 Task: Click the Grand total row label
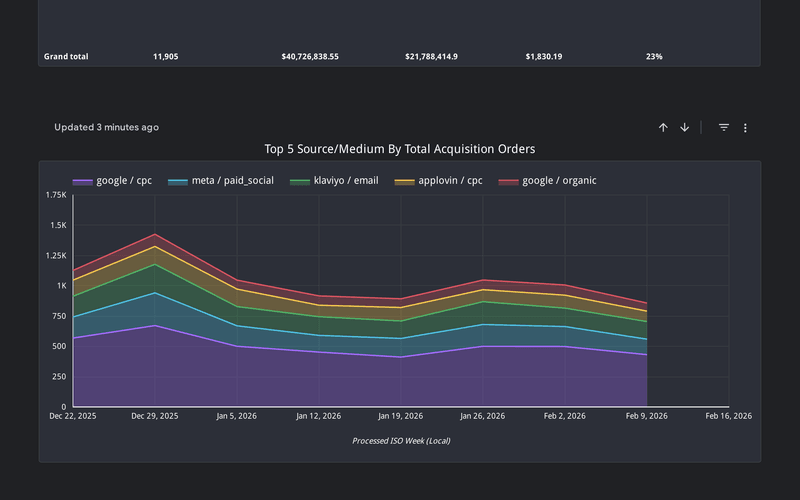point(66,57)
